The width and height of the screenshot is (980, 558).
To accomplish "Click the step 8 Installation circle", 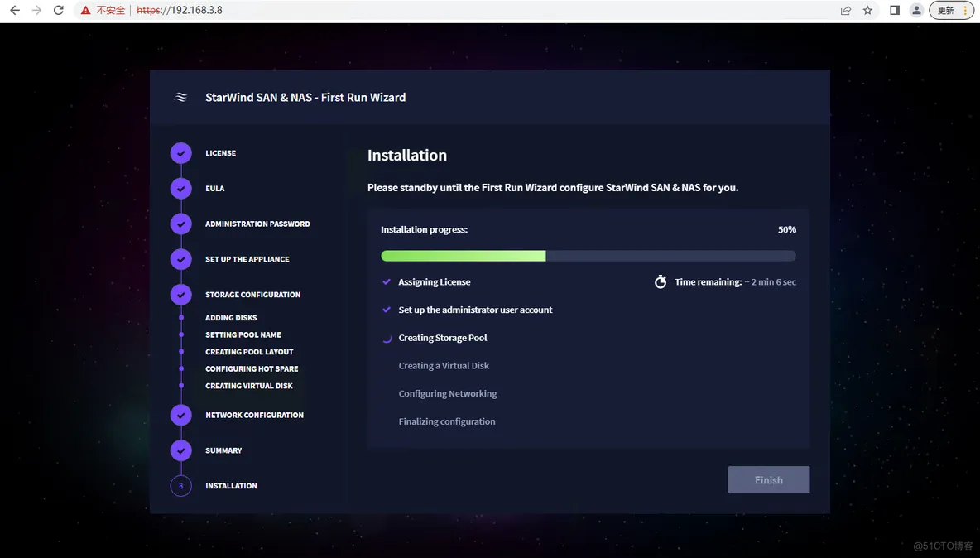I will pyautogui.click(x=181, y=485).
